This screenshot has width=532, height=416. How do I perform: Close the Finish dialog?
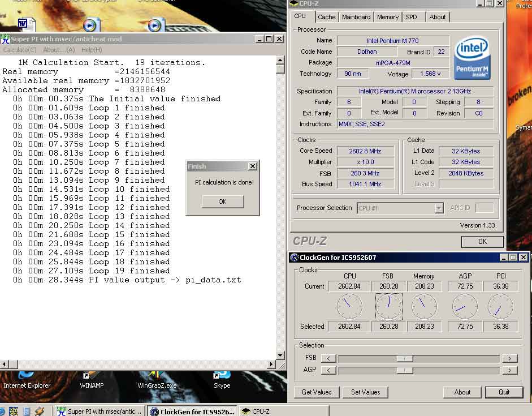[253, 166]
